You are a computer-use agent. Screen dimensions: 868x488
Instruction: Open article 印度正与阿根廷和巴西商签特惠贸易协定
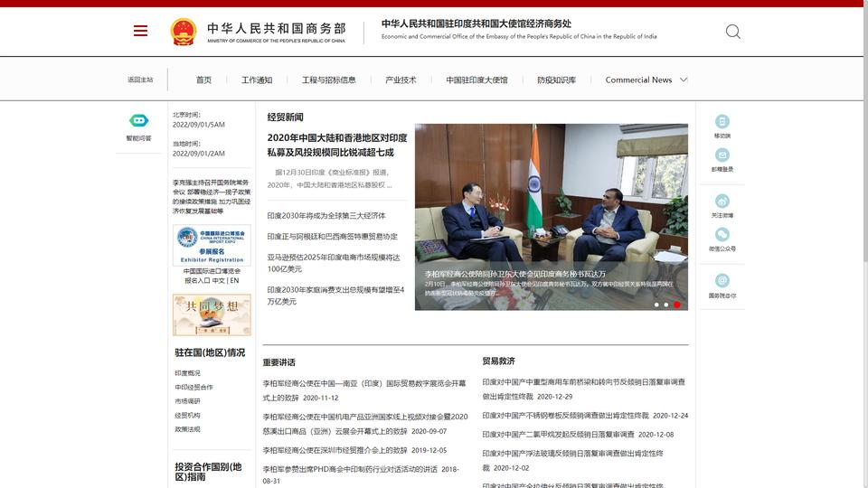coord(332,236)
